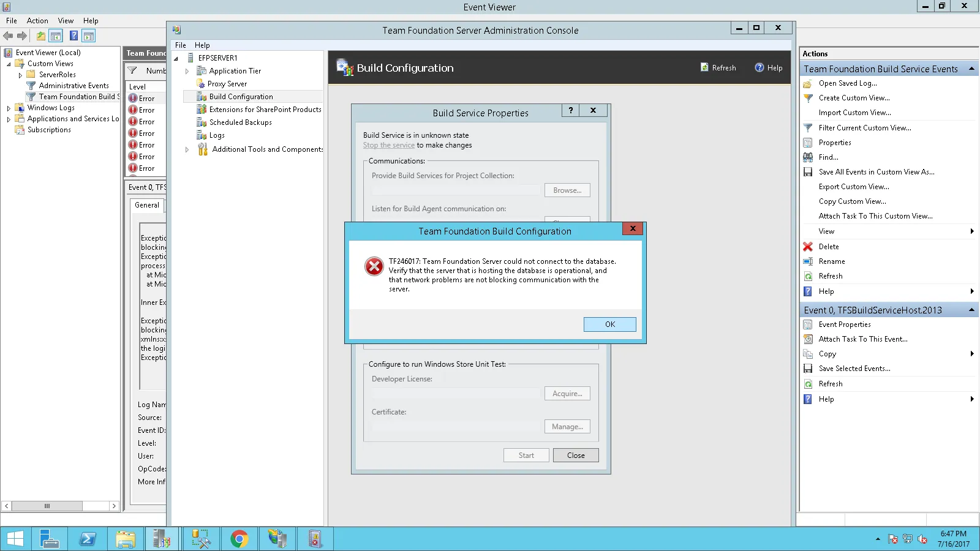Select Logs node in Administration Console
The height and width of the screenshot is (551, 980).
pos(217,135)
